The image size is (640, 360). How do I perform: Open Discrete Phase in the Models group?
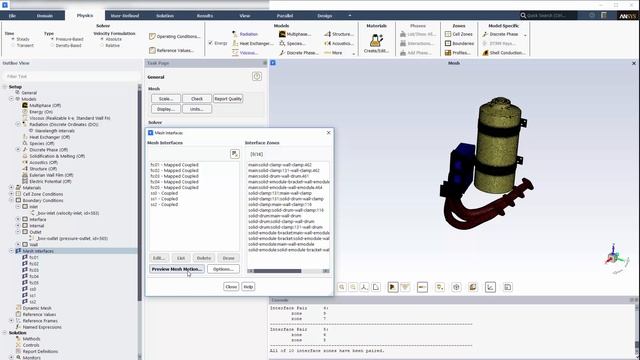[298, 53]
